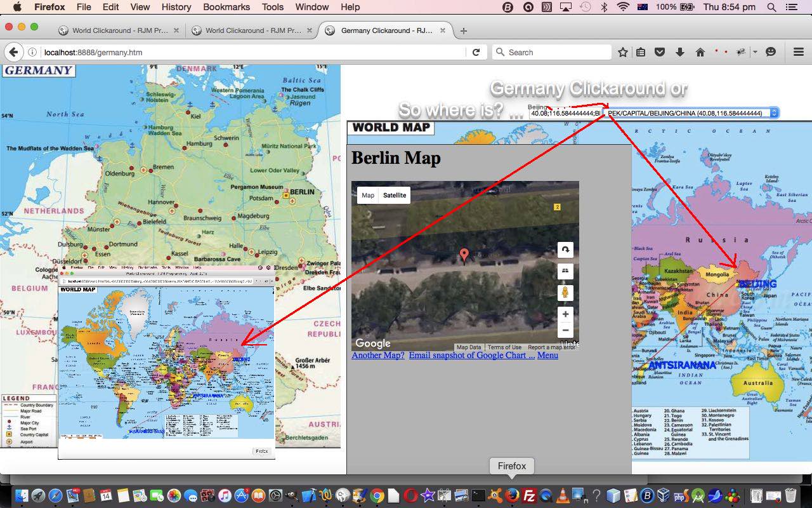The width and height of the screenshot is (812, 508).
Task: Switch Google map to Satellite view
Action: (395, 195)
